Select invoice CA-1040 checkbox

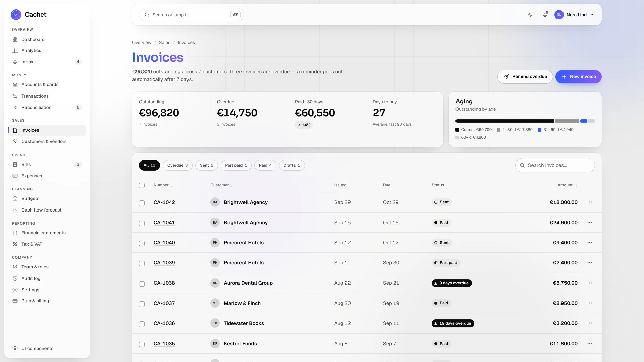142,243
